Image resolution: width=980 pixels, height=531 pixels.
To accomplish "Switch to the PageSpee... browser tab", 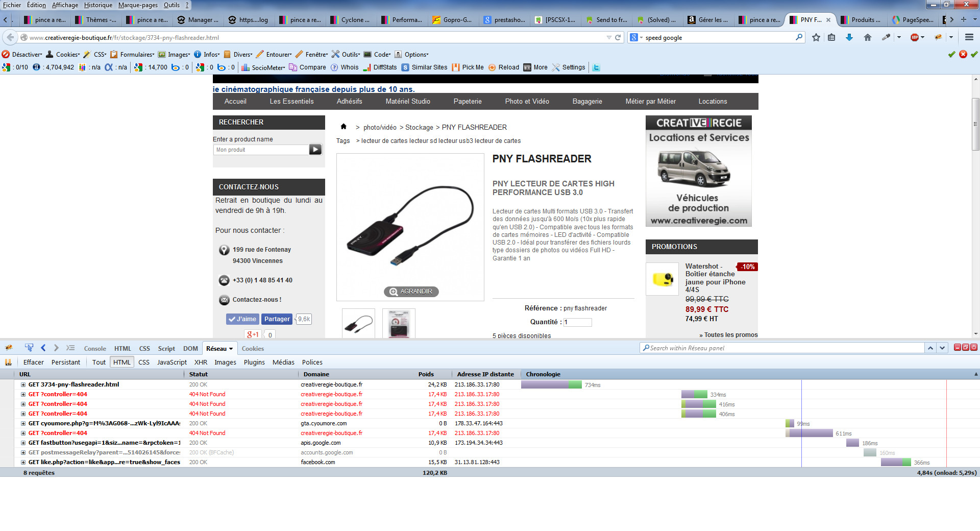I will (x=912, y=20).
